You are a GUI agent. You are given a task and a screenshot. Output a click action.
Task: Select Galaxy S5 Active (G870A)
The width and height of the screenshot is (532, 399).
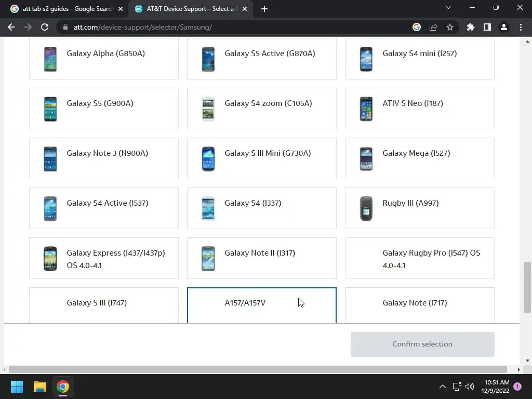click(x=262, y=58)
